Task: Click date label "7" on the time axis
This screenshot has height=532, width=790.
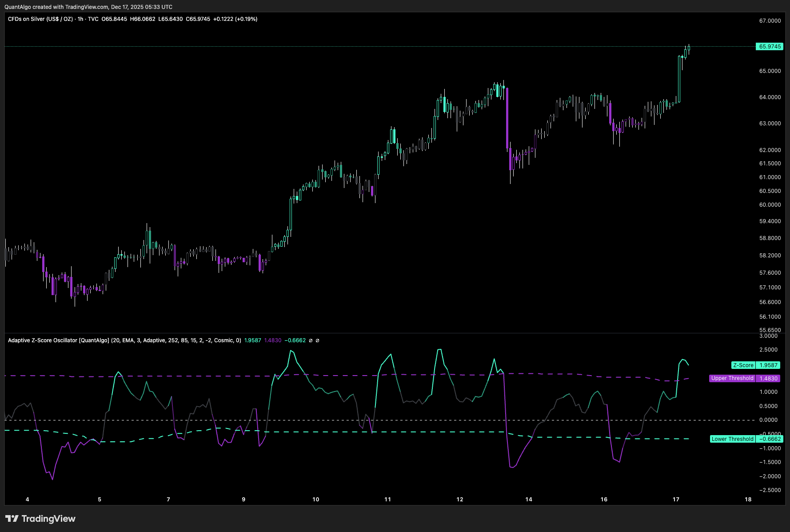Action: click(168, 500)
